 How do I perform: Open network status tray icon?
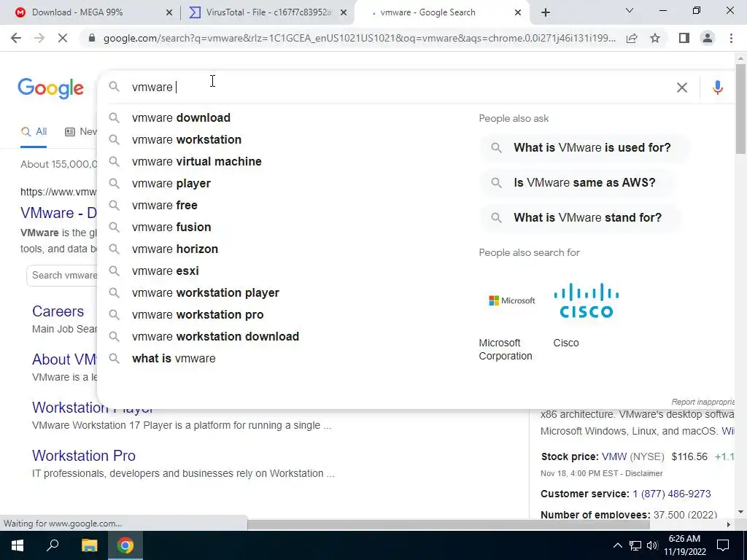[635, 545]
